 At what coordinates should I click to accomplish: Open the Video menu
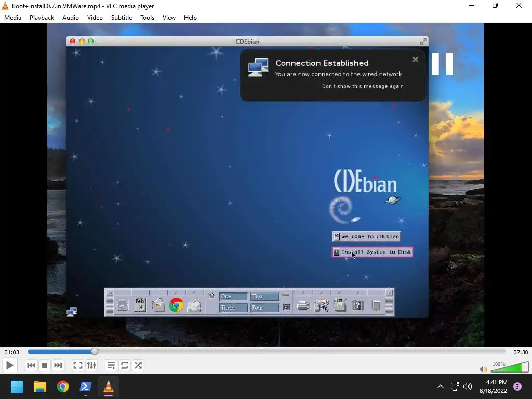click(95, 18)
